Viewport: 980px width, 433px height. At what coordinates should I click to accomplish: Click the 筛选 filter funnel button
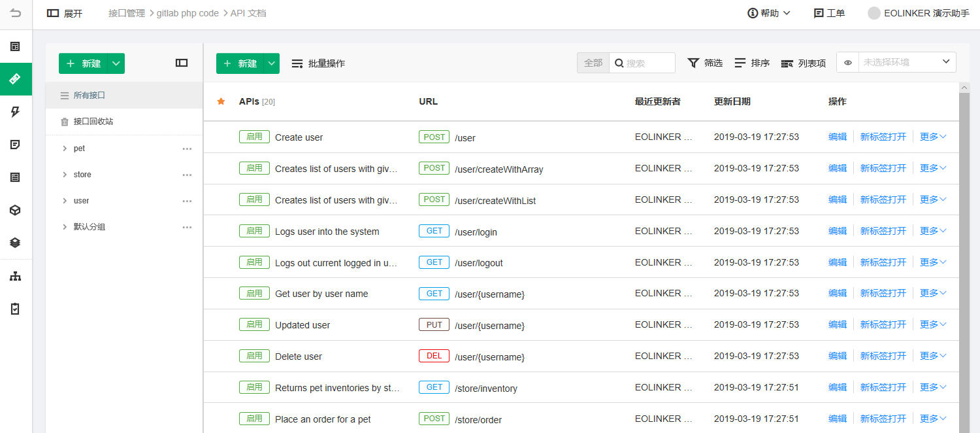[705, 63]
